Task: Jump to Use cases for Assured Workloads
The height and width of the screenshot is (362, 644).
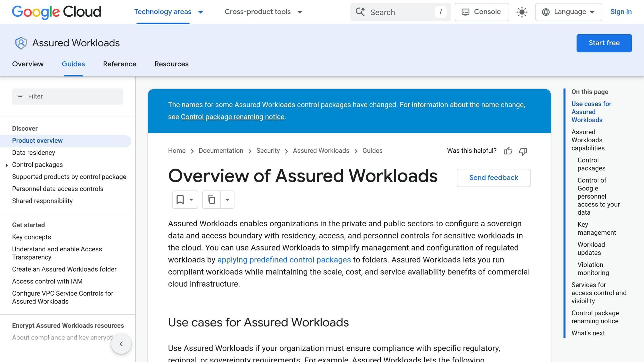Action: pyautogui.click(x=591, y=112)
